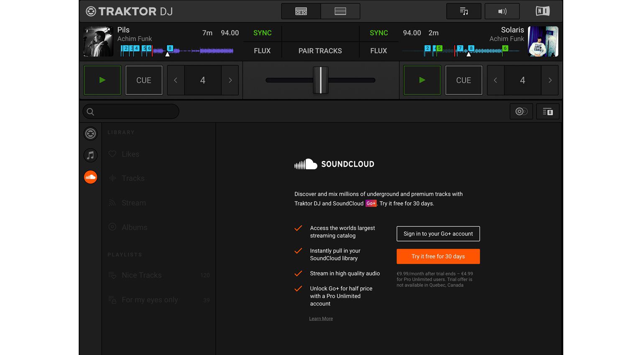Image resolution: width=644 pixels, height=355 pixels.
Task: Click the Native Instruments logo button
Action: tap(542, 11)
